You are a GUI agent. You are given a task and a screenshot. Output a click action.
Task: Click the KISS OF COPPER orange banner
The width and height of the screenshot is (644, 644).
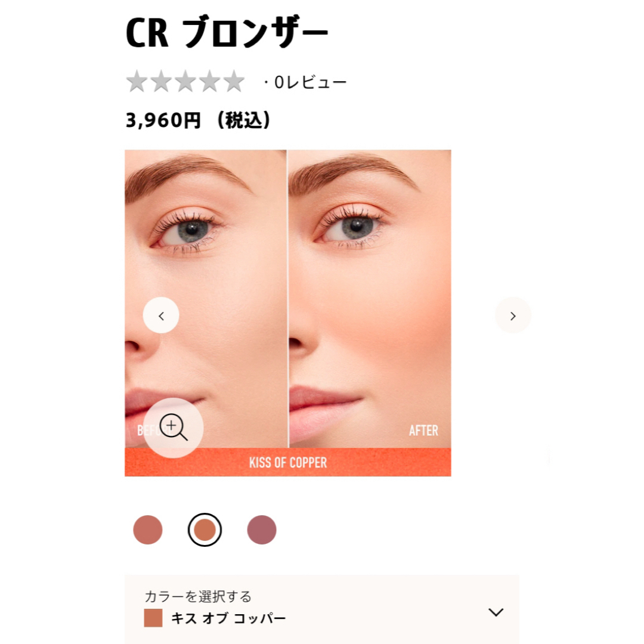tap(288, 463)
